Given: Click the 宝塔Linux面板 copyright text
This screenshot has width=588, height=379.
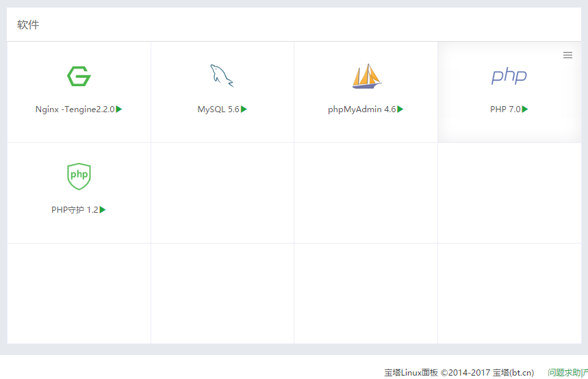Looking at the screenshot, I should tap(459, 372).
